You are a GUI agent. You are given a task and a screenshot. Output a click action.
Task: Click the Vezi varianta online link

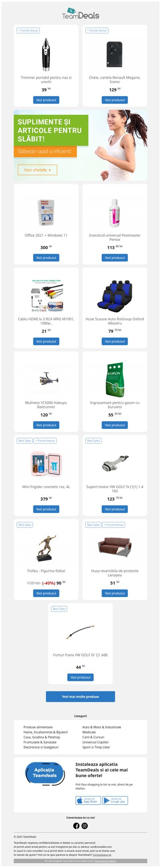tap(105, 861)
